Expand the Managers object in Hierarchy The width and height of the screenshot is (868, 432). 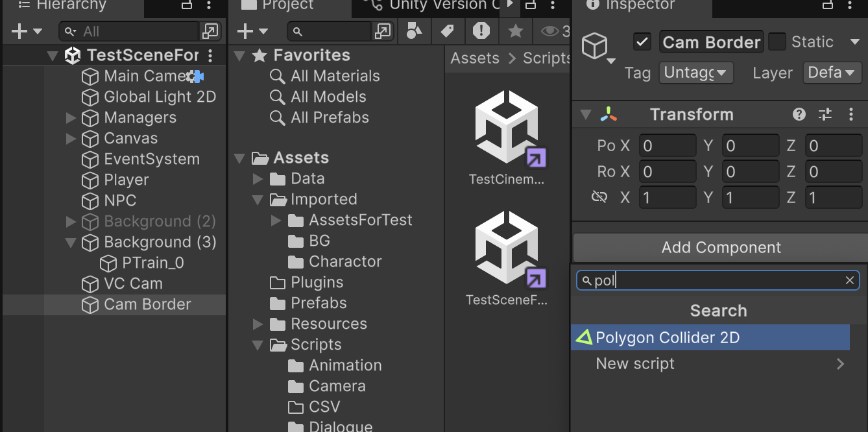(71, 118)
